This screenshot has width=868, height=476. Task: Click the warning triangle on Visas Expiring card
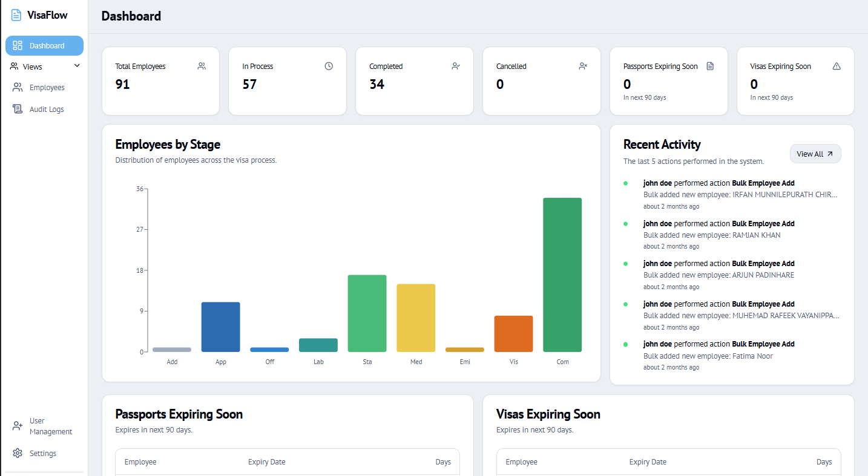tap(837, 66)
